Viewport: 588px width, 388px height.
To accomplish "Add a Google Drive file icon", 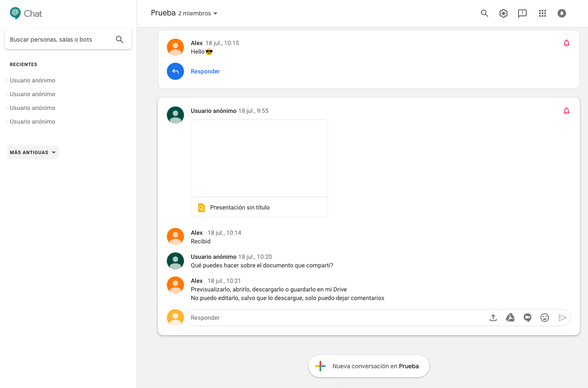I will 510,318.
